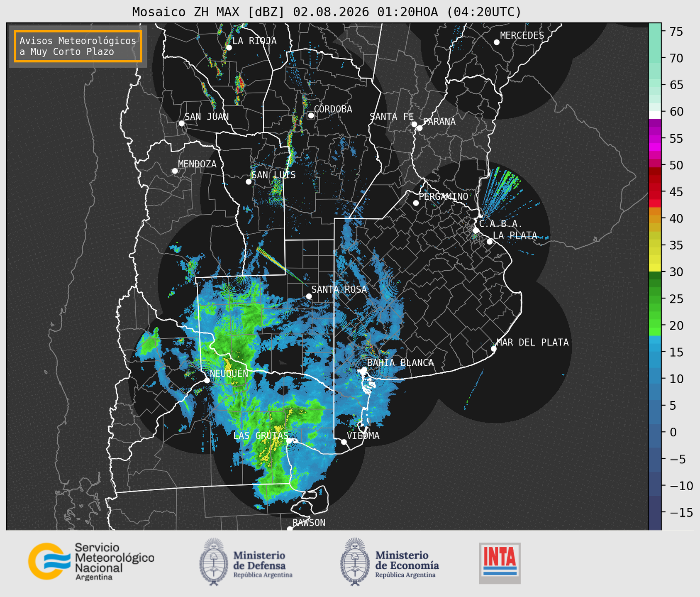
Task: Click the Mar del Plata marker dot
Action: (494, 349)
